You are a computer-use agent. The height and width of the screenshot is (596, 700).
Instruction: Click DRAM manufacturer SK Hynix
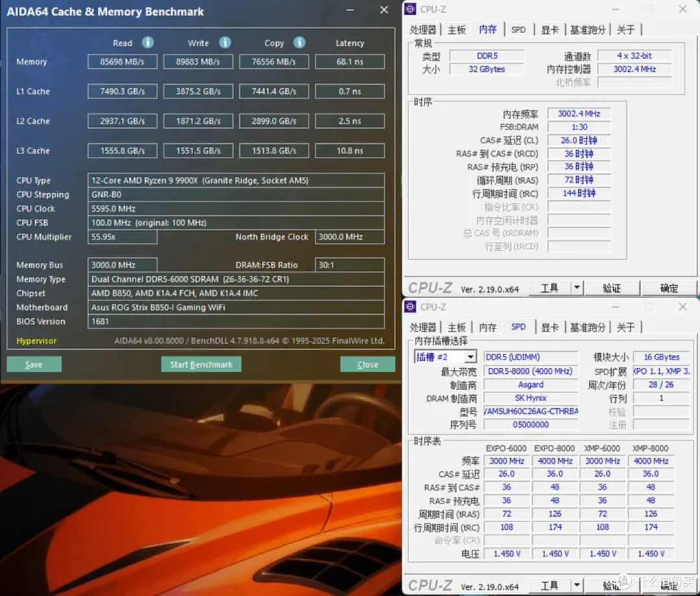pyautogui.click(x=530, y=398)
